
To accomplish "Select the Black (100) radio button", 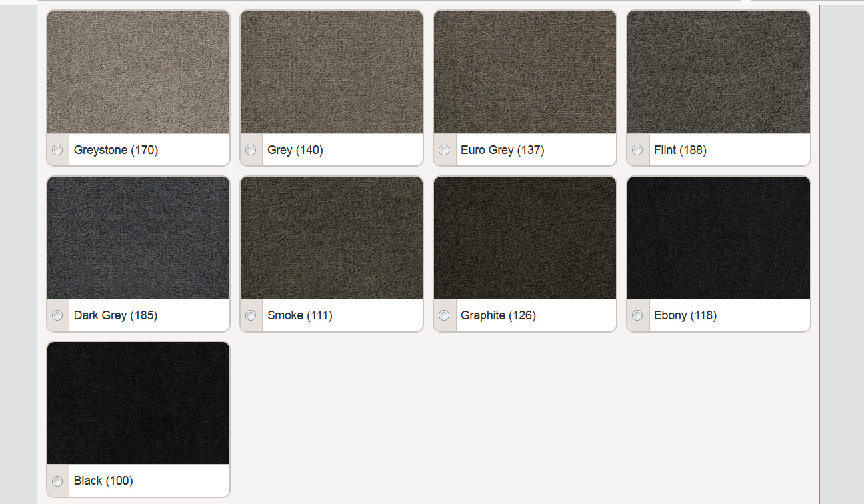I will point(57,481).
